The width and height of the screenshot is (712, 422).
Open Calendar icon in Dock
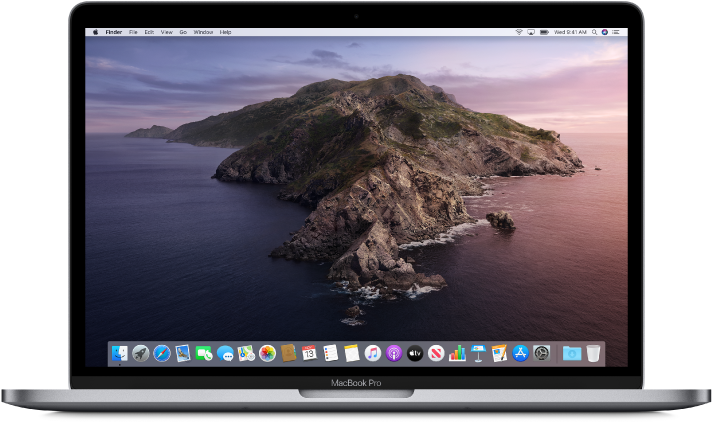click(309, 353)
